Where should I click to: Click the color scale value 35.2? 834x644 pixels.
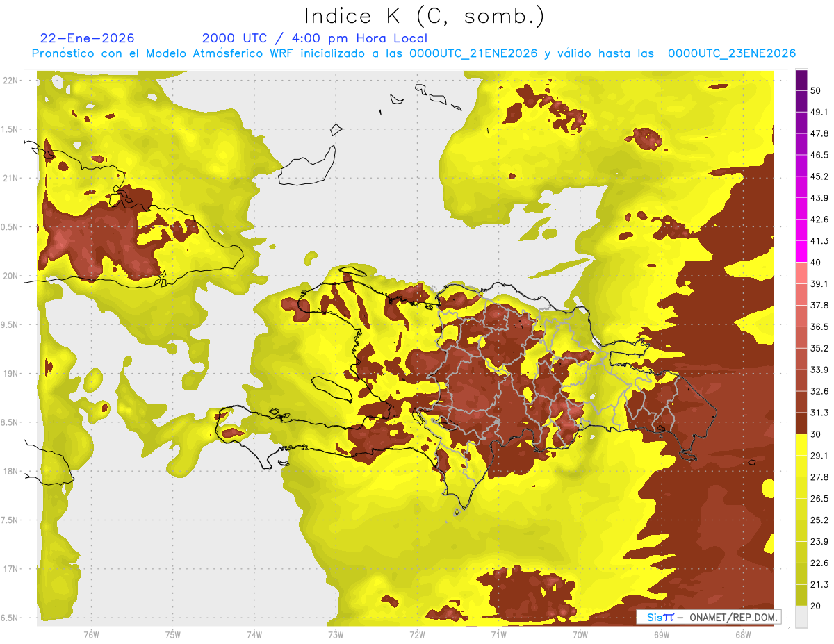[x=820, y=348]
